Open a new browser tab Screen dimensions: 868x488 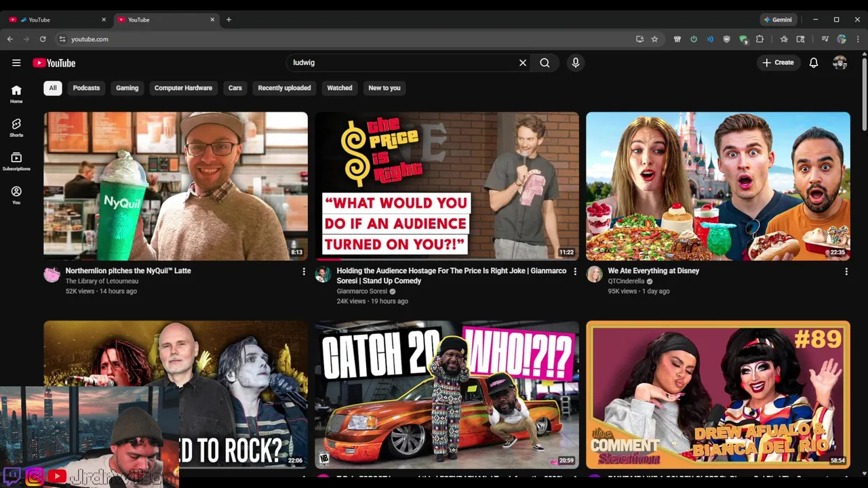pos(229,20)
